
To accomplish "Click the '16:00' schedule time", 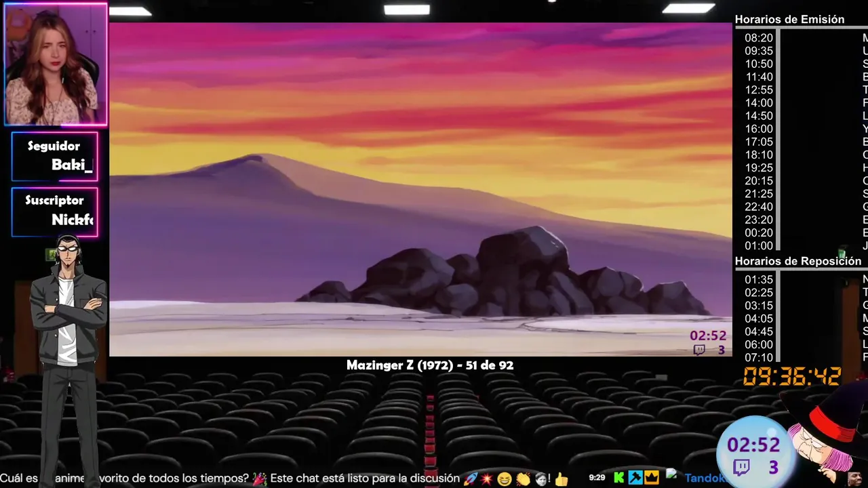I will (x=759, y=129).
